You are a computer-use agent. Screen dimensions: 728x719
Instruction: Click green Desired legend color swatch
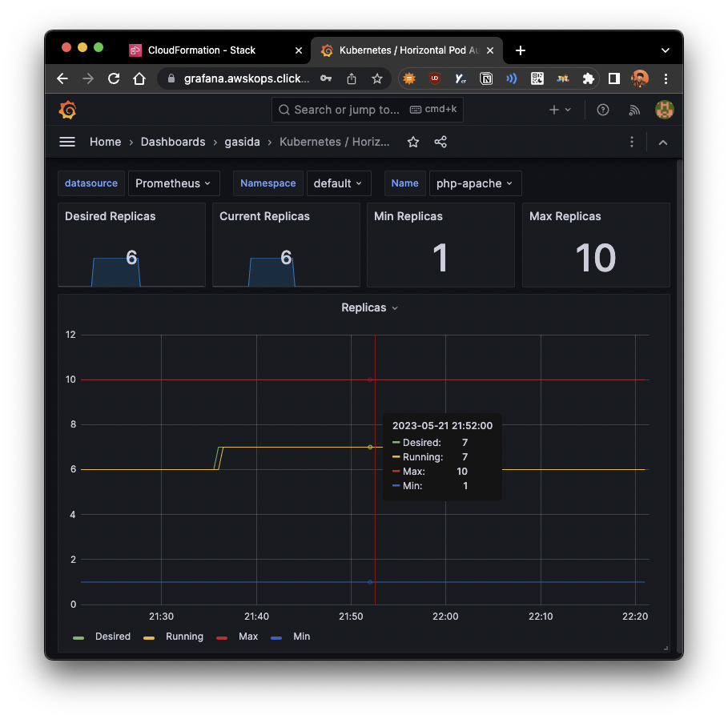click(78, 638)
